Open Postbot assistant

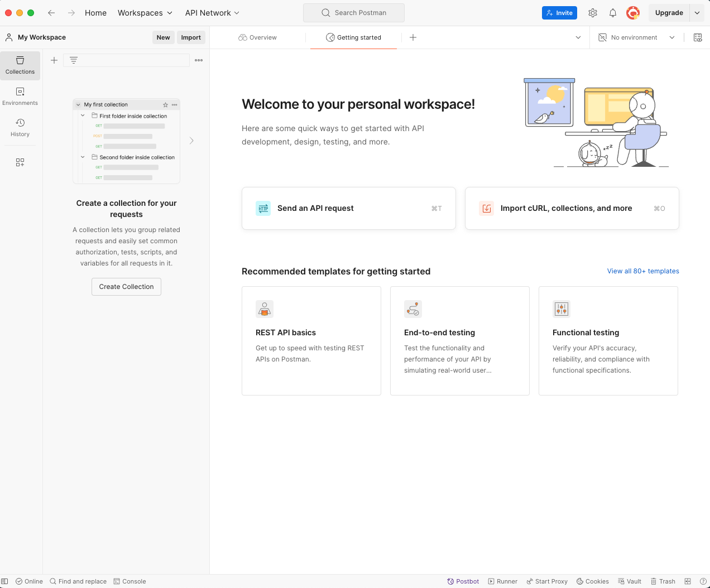(463, 581)
